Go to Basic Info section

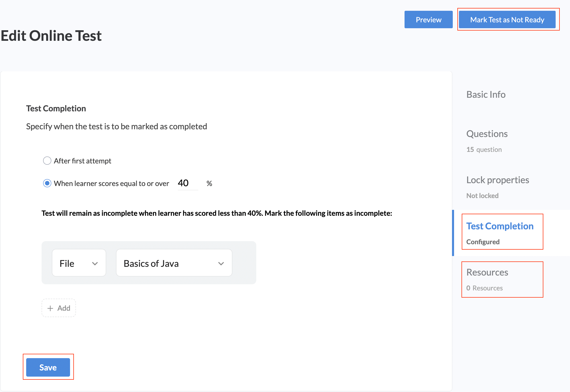[x=486, y=94]
